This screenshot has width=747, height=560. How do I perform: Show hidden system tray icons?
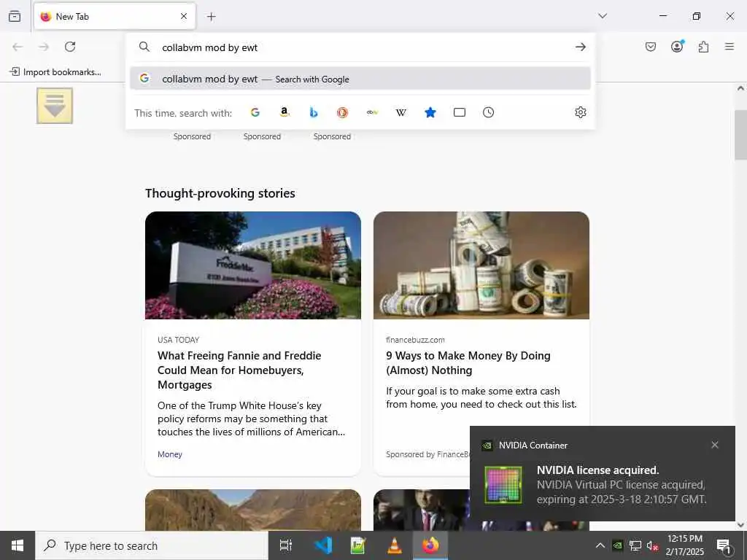[600, 545]
